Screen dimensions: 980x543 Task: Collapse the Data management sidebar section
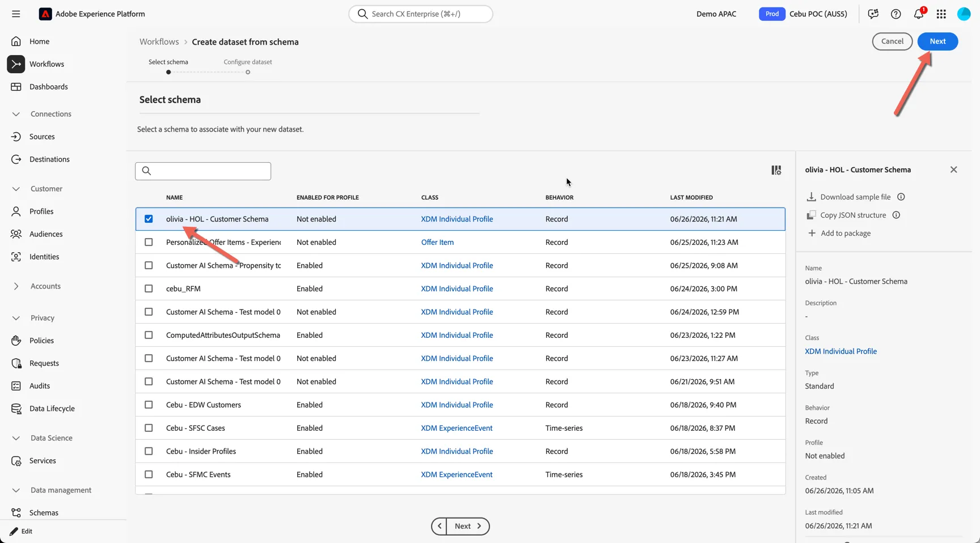(x=16, y=490)
